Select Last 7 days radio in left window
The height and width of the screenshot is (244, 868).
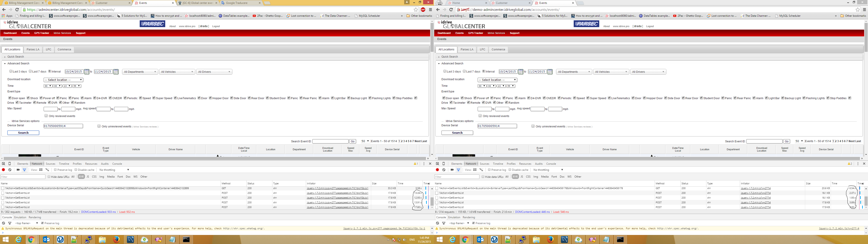30,71
